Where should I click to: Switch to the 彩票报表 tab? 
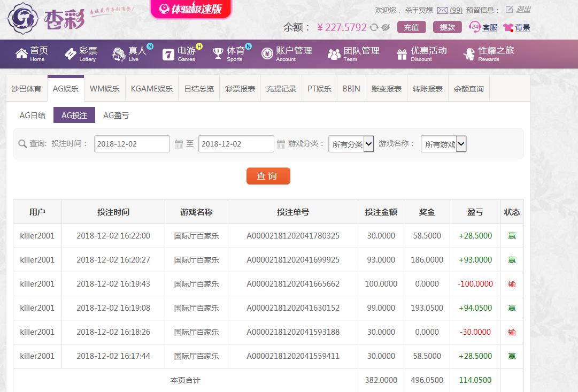click(240, 88)
